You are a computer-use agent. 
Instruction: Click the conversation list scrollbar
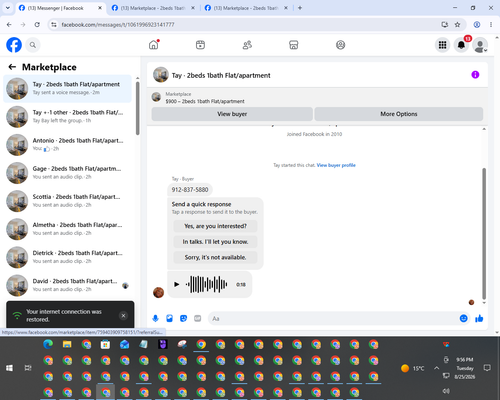(x=138, y=108)
